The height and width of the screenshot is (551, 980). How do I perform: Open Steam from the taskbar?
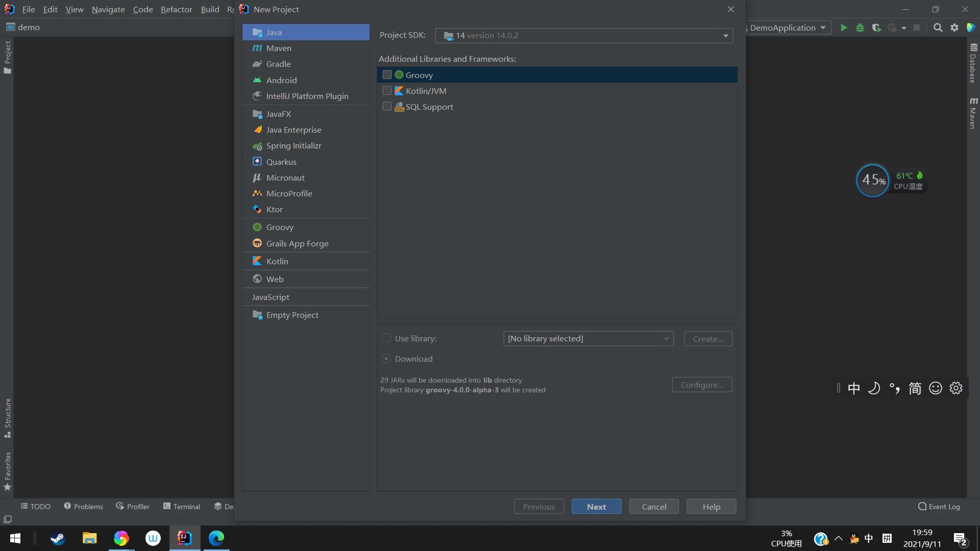point(57,538)
